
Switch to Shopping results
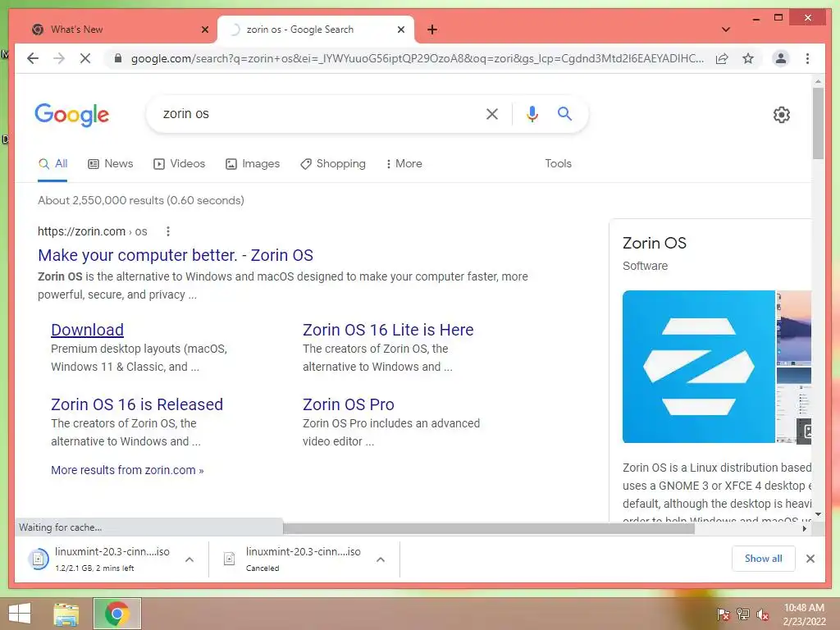[333, 163]
